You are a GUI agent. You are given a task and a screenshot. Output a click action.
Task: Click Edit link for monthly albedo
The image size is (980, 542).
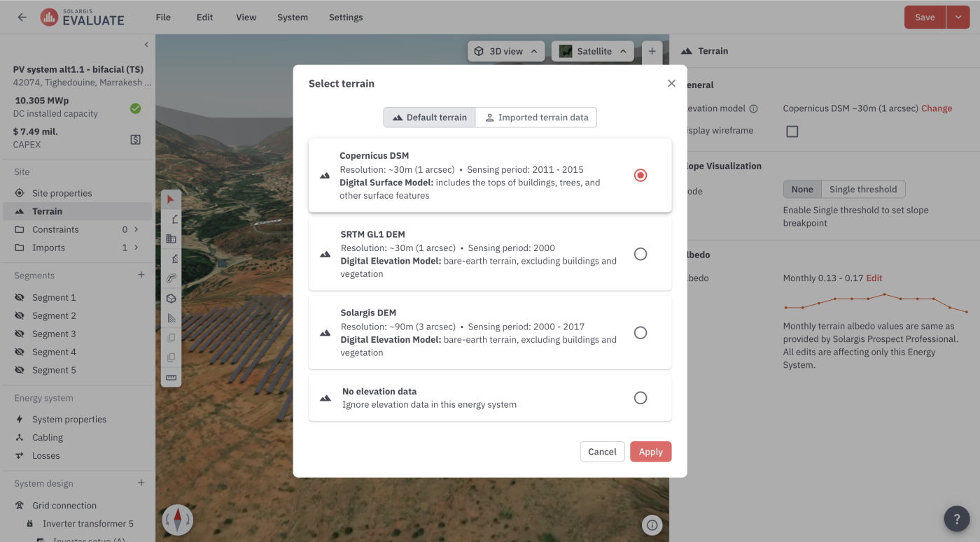[874, 278]
